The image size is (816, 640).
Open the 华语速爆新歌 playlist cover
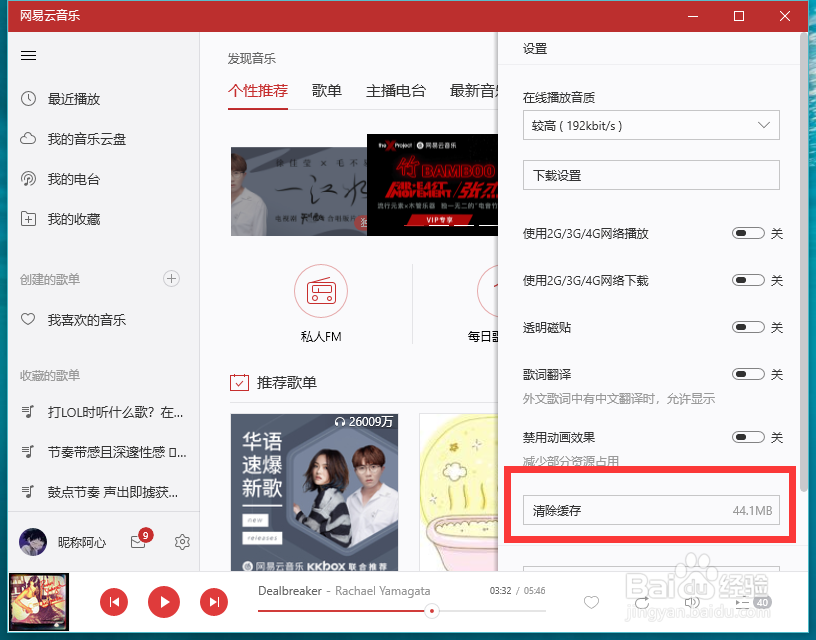[x=314, y=492]
